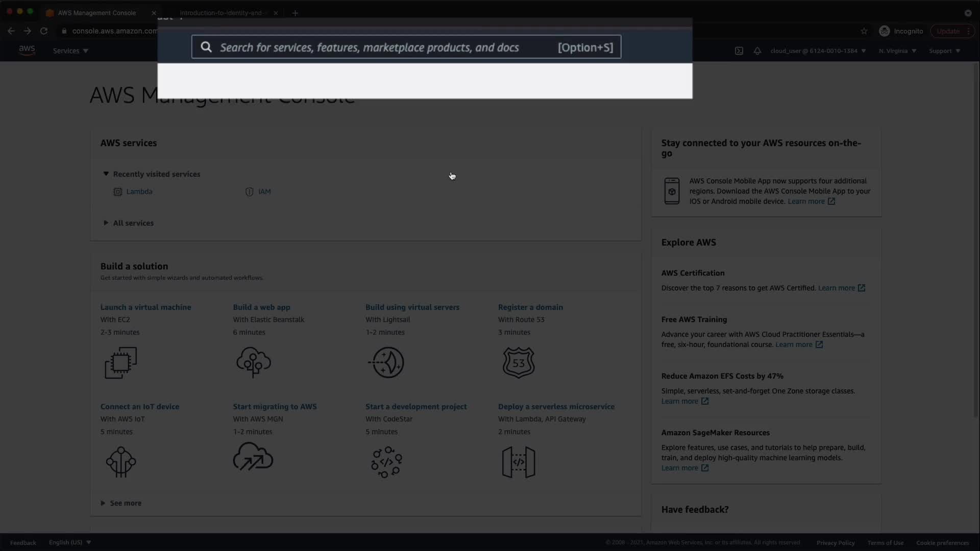This screenshot has width=980, height=551.
Task: Open the Lambda recently visited link
Action: point(139,192)
